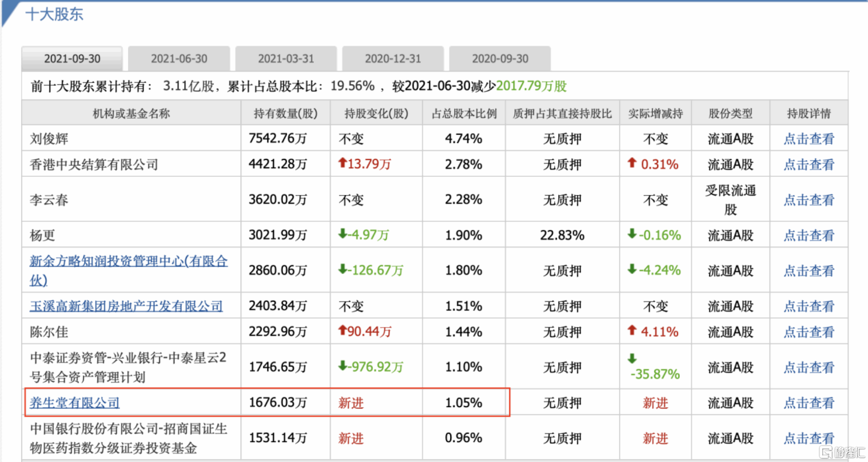The image size is (868, 462).
Task: Click the red-outlined 养生堂 highlighted row
Action: [268, 403]
